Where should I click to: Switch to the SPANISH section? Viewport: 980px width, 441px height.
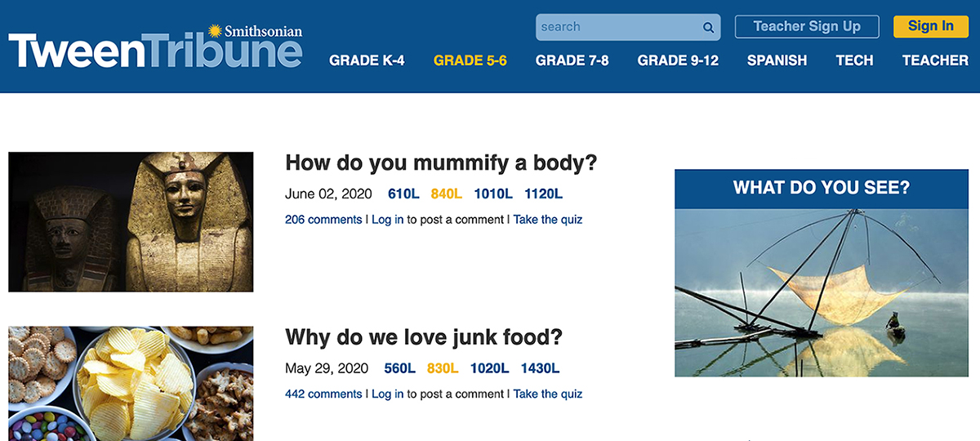point(777,60)
